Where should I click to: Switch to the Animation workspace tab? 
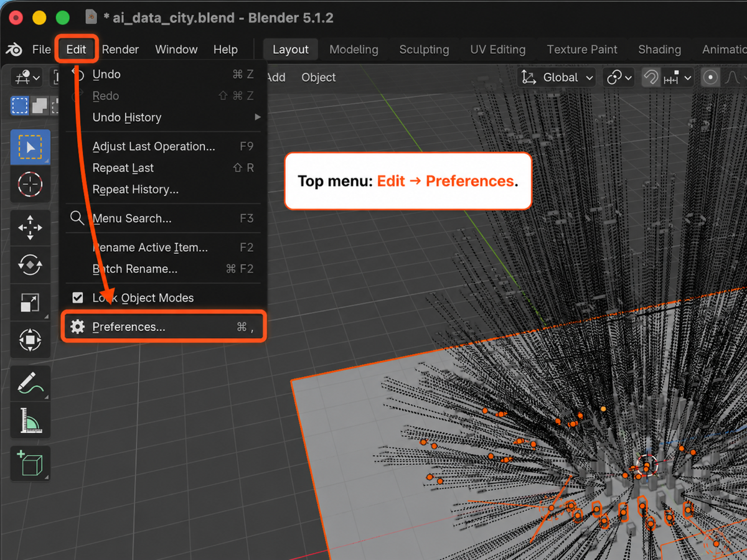pos(723,50)
